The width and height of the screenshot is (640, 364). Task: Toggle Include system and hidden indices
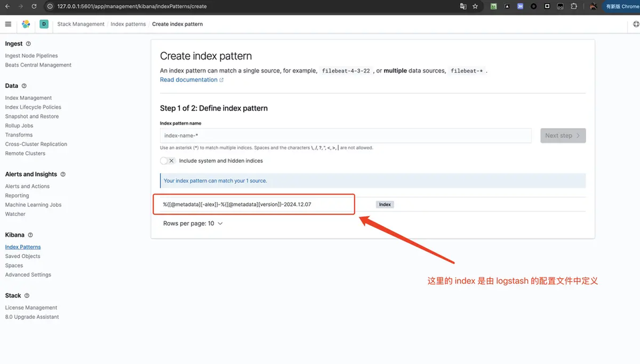pyautogui.click(x=167, y=161)
